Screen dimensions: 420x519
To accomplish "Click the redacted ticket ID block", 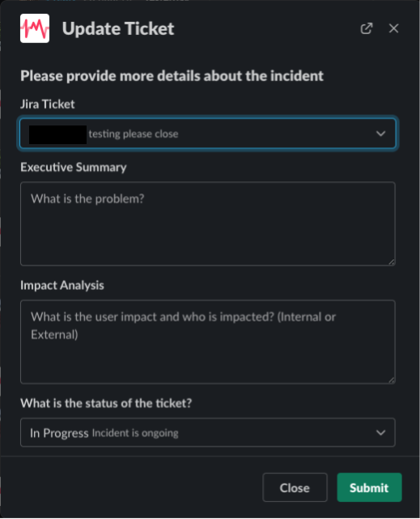I will click(x=58, y=134).
